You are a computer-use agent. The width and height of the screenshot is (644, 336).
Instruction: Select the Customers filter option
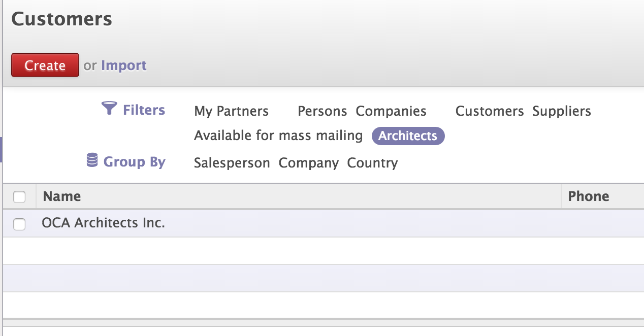[x=489, y=111]
